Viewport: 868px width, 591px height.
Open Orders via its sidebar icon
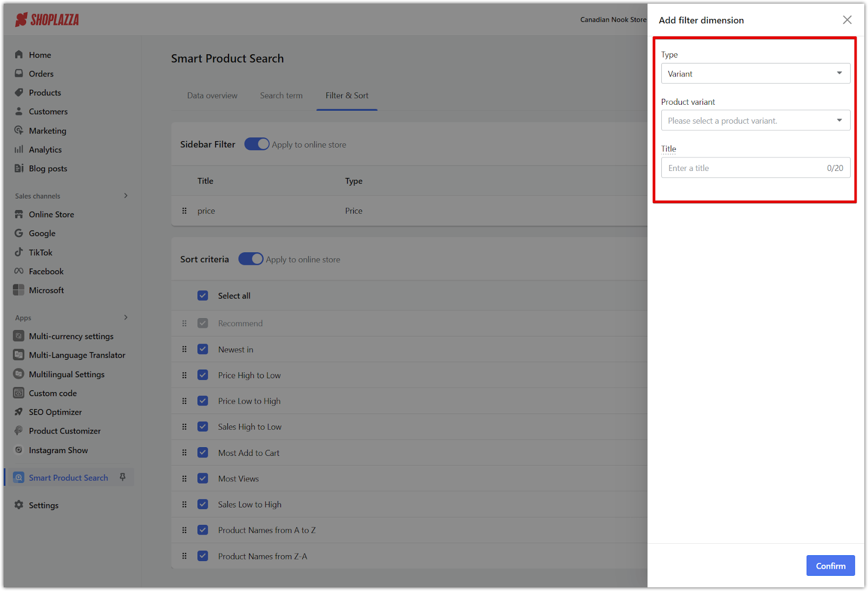[19, 74]
